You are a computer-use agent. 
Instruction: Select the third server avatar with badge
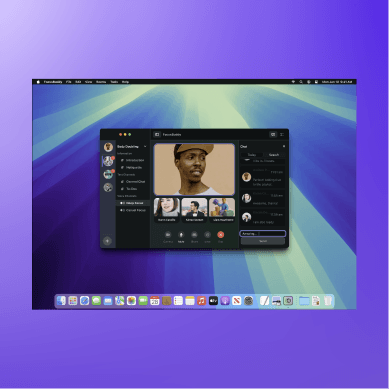108,174
